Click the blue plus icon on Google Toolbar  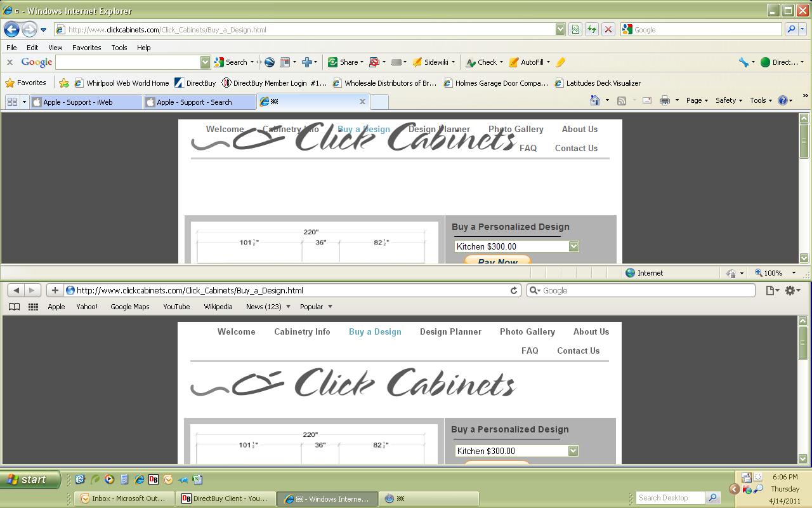point(307,62)
